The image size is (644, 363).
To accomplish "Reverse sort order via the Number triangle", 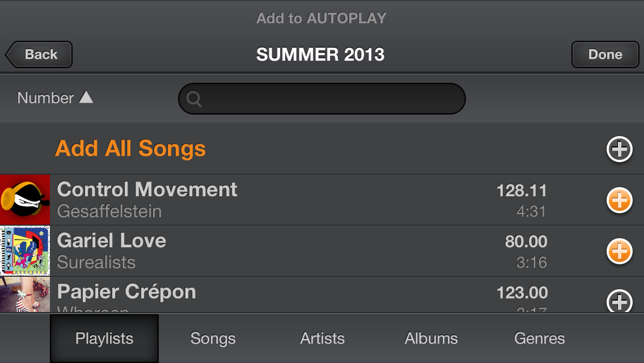I will click(x=86, y=98).
